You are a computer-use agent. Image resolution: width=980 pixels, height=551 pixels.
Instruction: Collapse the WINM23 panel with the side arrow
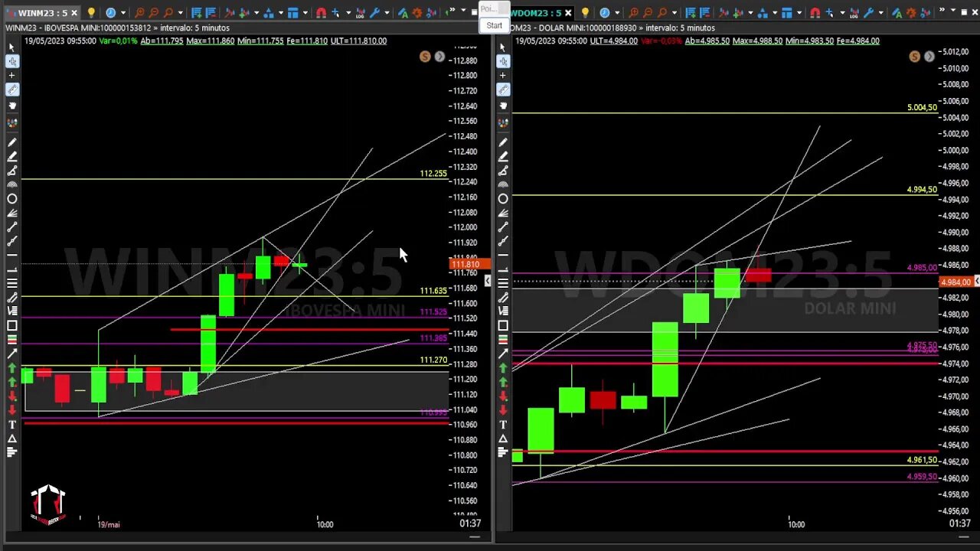488,282
